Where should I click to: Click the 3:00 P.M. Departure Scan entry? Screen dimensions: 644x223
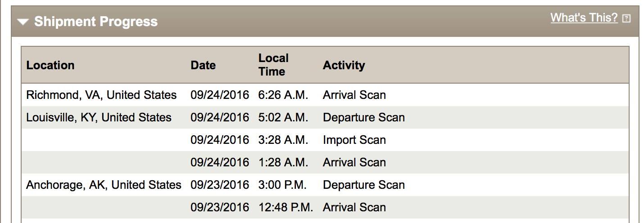[x=364, y=185]
